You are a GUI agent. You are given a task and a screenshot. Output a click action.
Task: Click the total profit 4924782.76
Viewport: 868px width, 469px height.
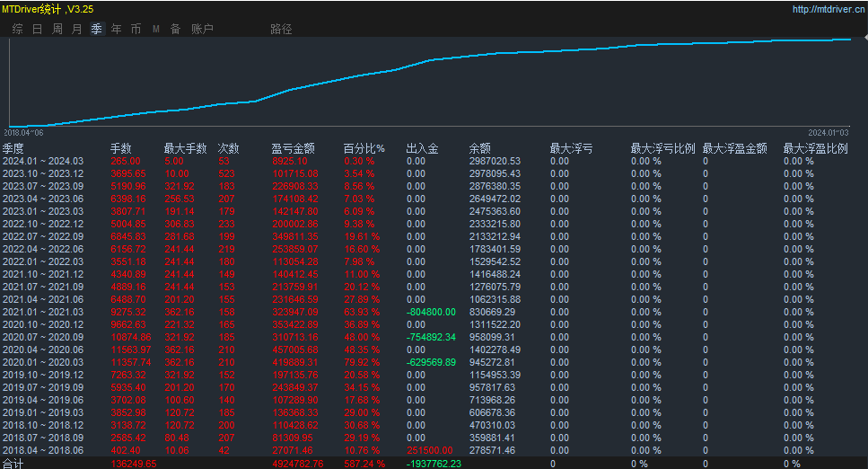tap(298, 464)
